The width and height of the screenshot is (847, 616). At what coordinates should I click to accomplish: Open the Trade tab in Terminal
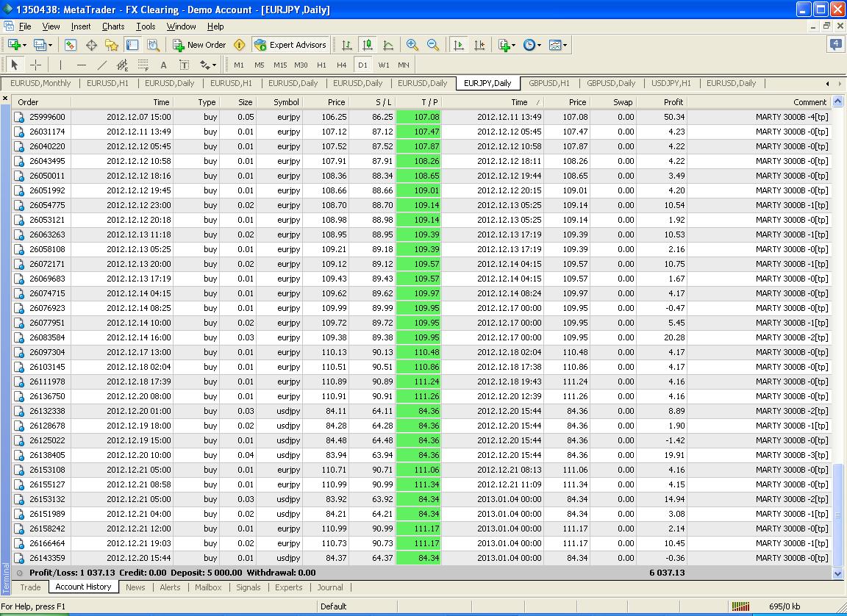[x=30, y=587]
